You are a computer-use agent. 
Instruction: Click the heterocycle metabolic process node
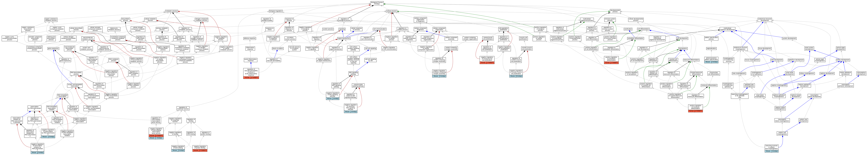[114, 29]
